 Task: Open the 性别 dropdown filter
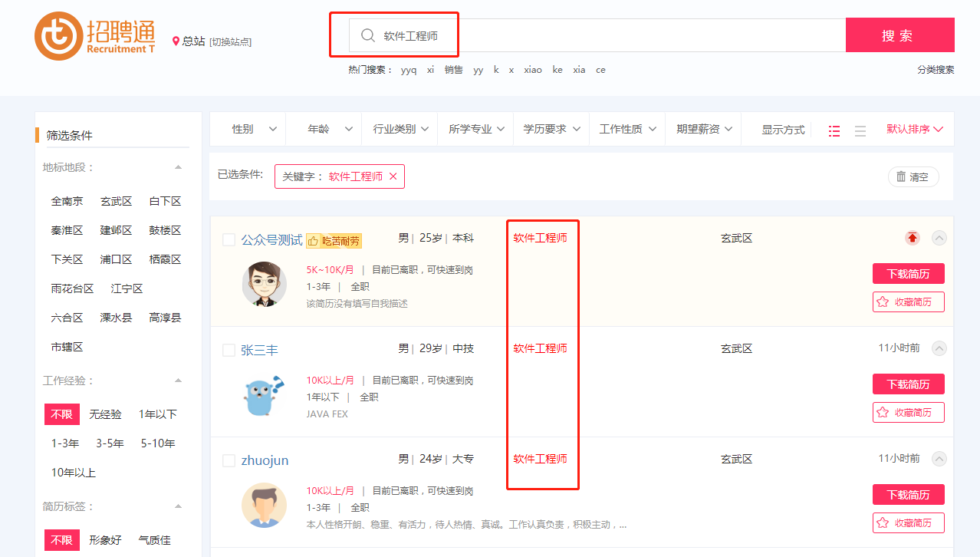[253, 129]
